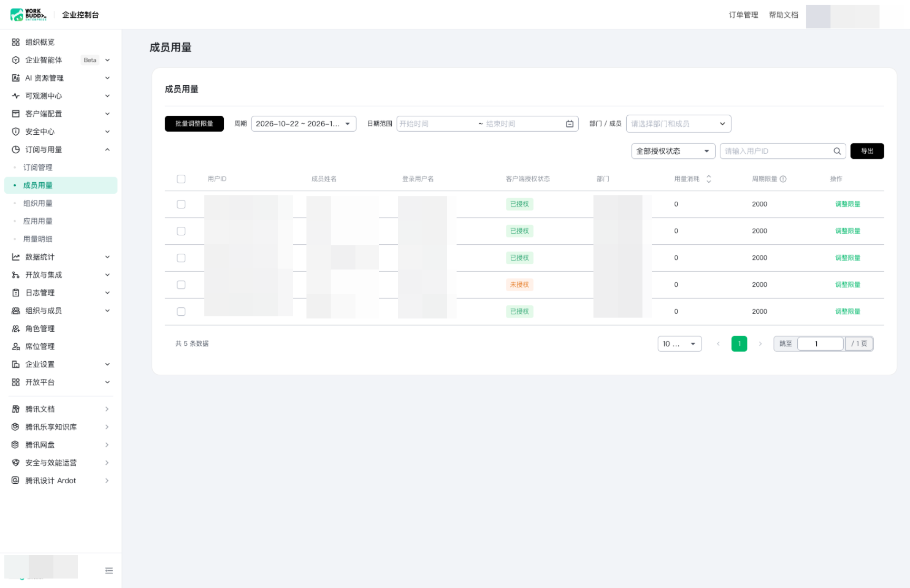Click the info icon beside 周期限量
This screenshot has width=910, height=588.
[x=783, y=179]
